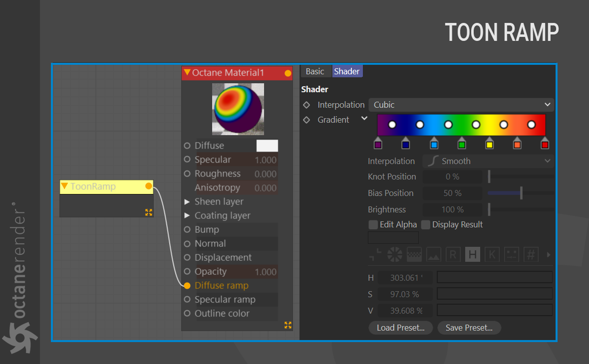Select the color-from-picture icon
This screenshot has height=364, width=589.
coord(433,254)
